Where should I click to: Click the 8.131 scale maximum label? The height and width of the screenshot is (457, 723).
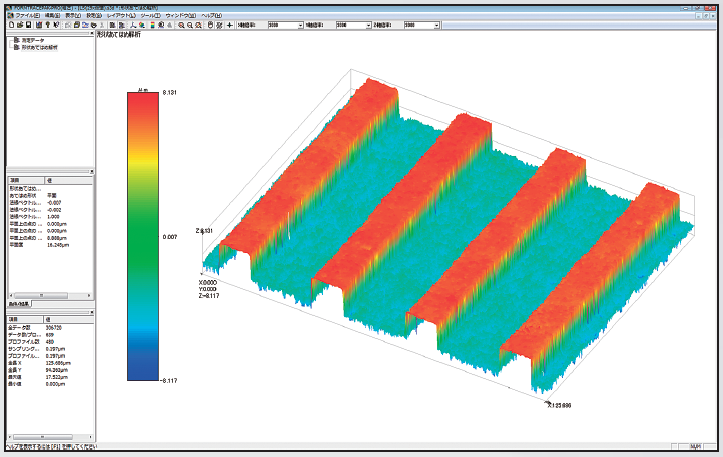coord(169,92)
